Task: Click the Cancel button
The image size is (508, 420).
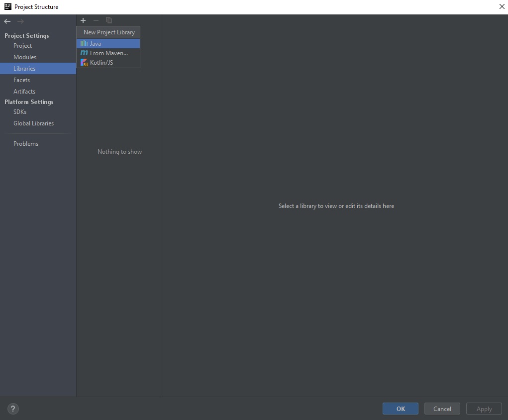Action: (x=442, y=409)
